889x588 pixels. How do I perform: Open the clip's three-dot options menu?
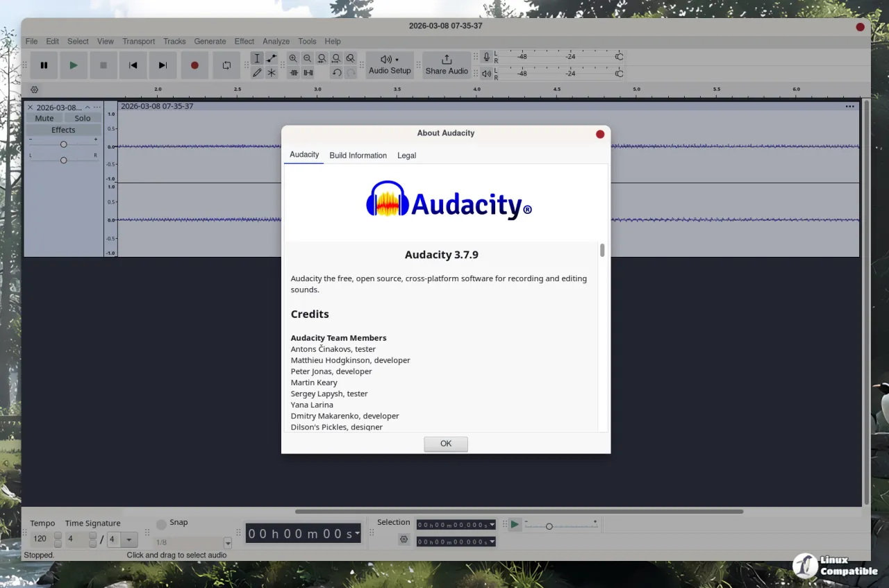[x=850, y=106]
